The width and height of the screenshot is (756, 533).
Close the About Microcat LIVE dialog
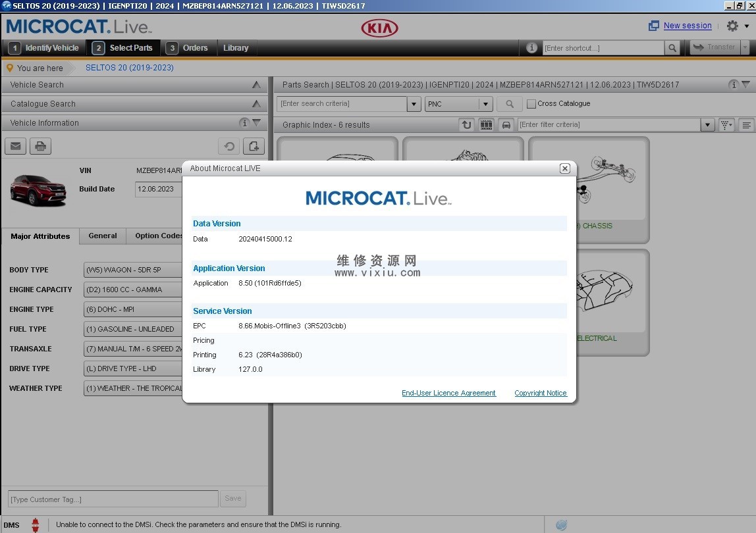click(x=564, y=168)
